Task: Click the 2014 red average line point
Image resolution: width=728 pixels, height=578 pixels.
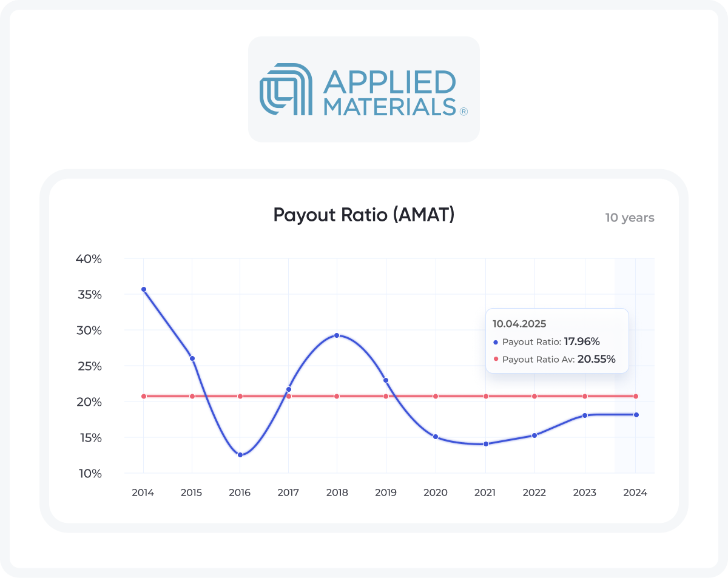Action: pos(144,396)
